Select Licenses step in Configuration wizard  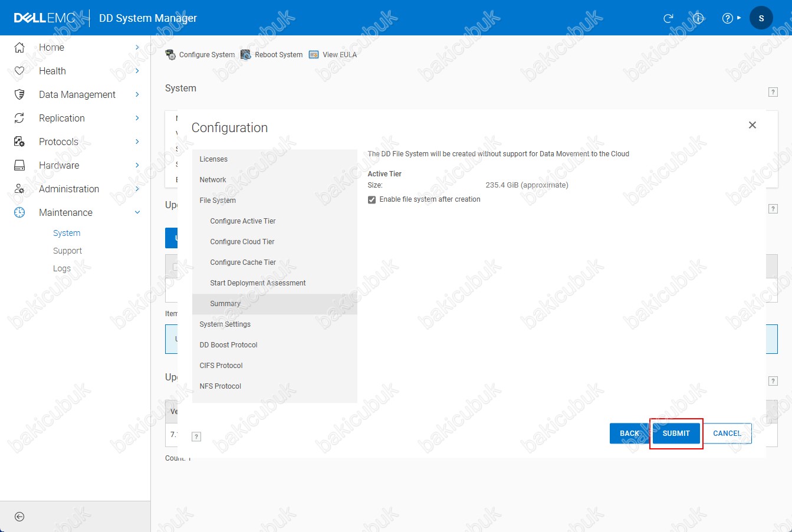(x=275, y=159)
